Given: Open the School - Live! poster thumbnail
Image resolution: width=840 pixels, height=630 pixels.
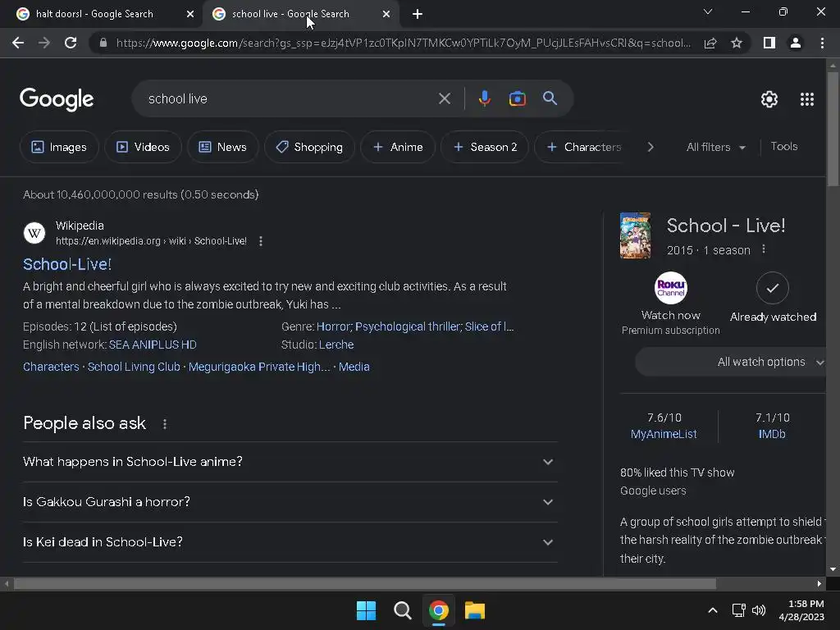Looking at the screenshot, I should (636, 235).
